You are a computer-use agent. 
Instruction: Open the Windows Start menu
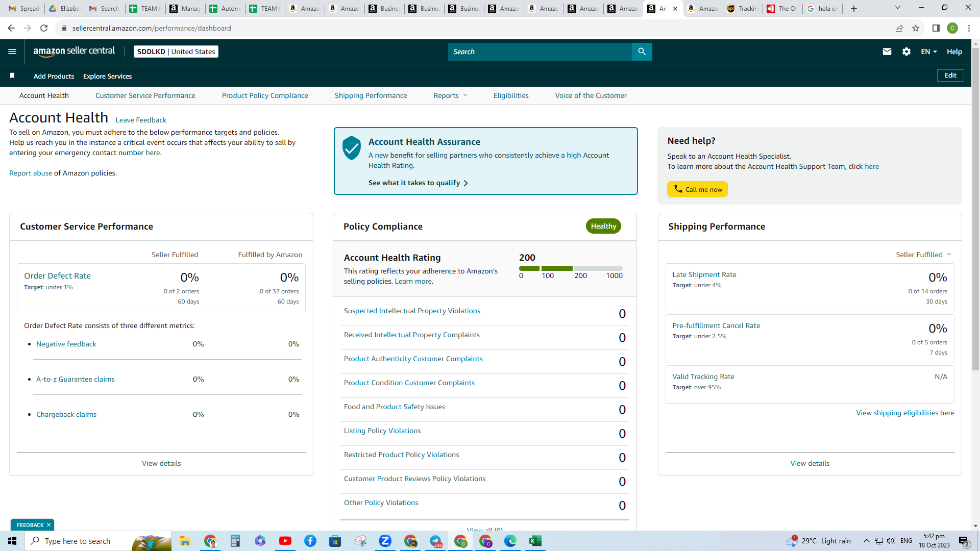click(x=12, y=541)
